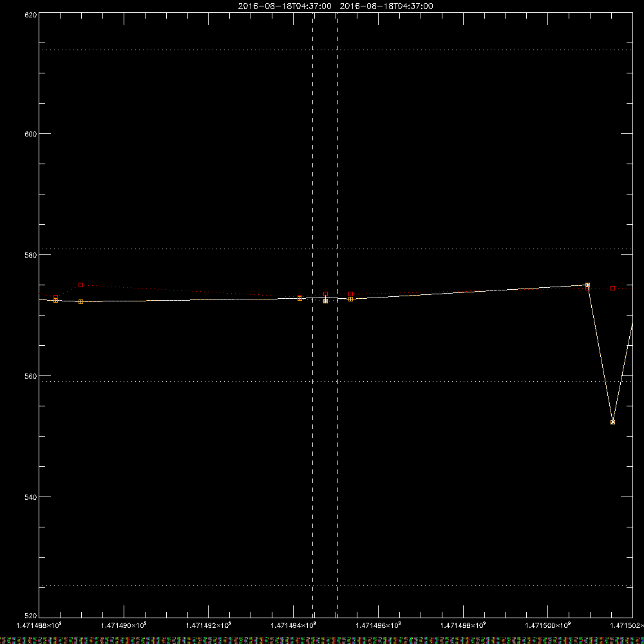Select x-axis label 1.471490×10⁹
The height and width of the screenshot is (644, 644).
(x=124, y=625)
